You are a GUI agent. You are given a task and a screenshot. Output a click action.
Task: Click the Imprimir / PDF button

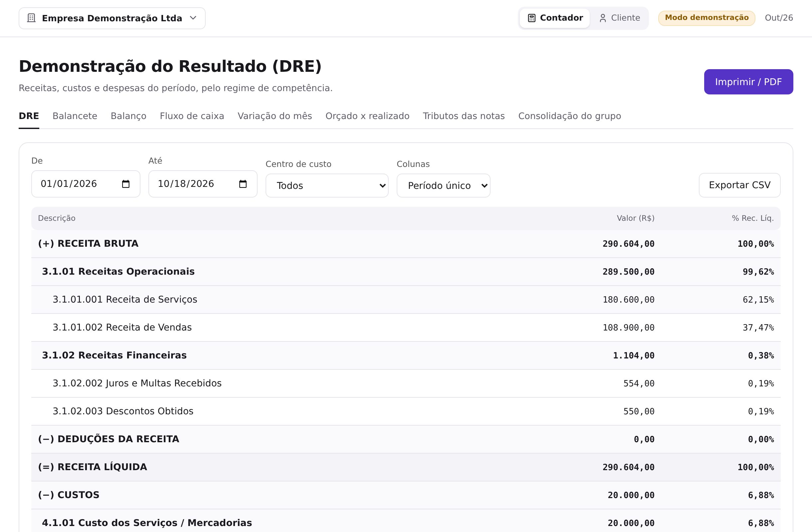(748, 82)
